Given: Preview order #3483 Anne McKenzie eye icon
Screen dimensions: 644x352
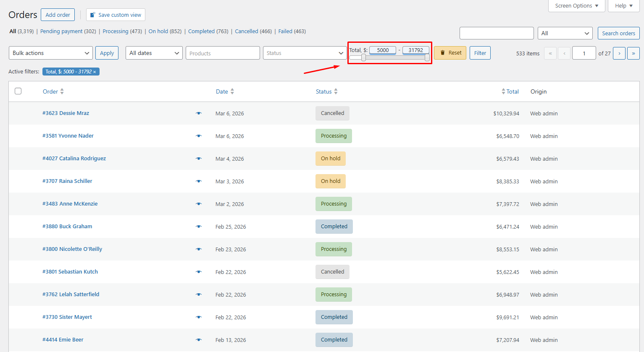Looking at the screenshot, I should click(199, 204).
